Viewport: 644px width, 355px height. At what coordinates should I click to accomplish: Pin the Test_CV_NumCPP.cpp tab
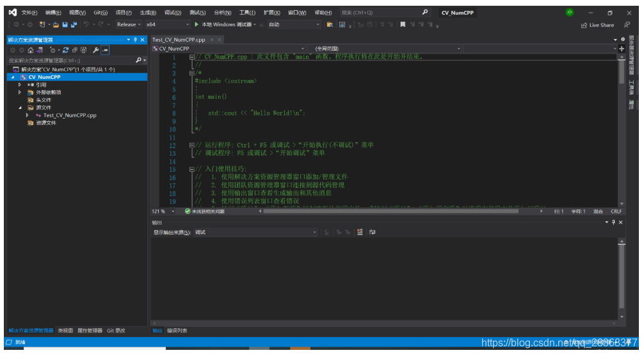pyautogui.click(x=212, y=40)
